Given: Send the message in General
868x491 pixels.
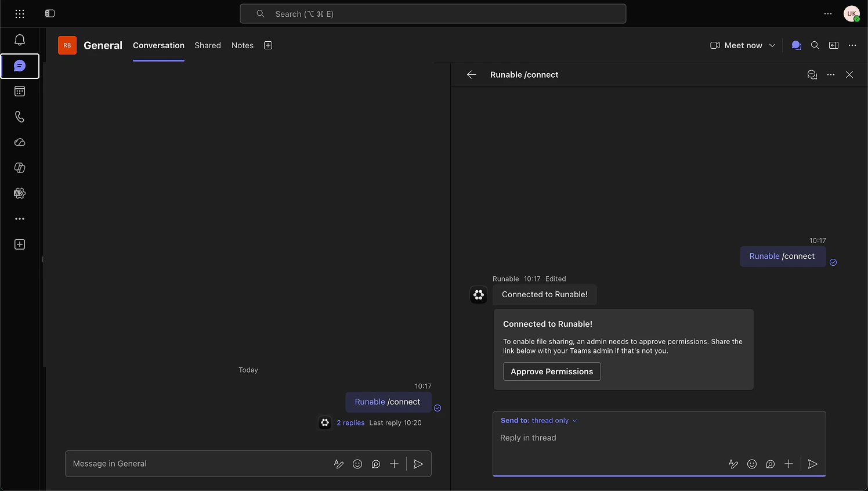Looking at the screenshot, I should tap(418, 464).
